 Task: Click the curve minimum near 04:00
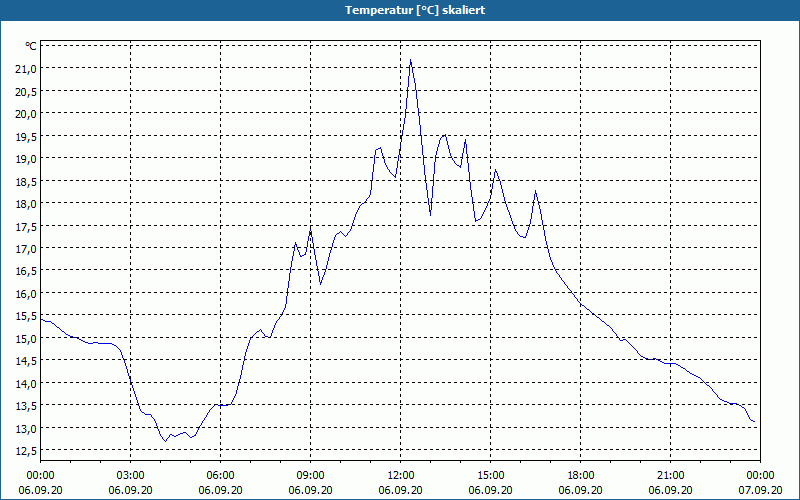point(165,441)
